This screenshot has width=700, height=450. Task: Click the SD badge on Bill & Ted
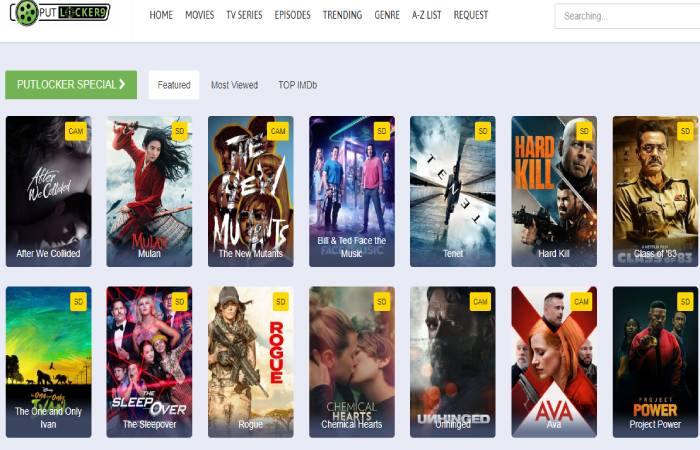(382, 131)
